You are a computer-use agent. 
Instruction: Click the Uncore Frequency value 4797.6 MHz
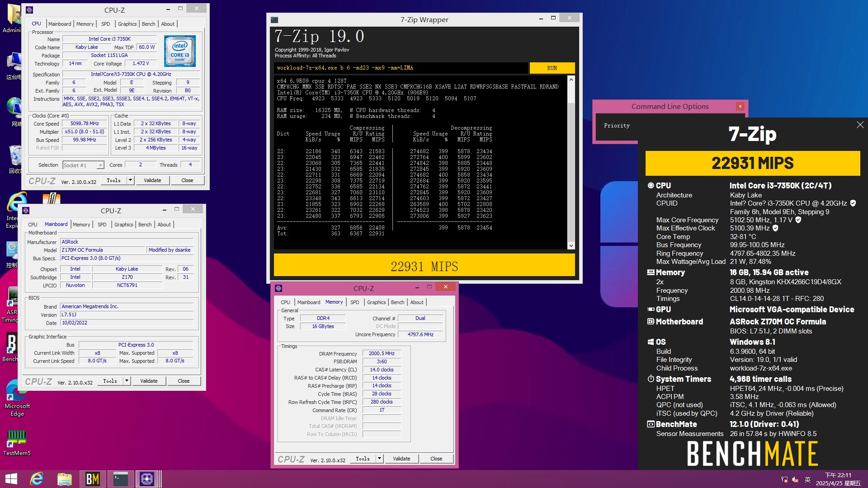pos(420,334)
